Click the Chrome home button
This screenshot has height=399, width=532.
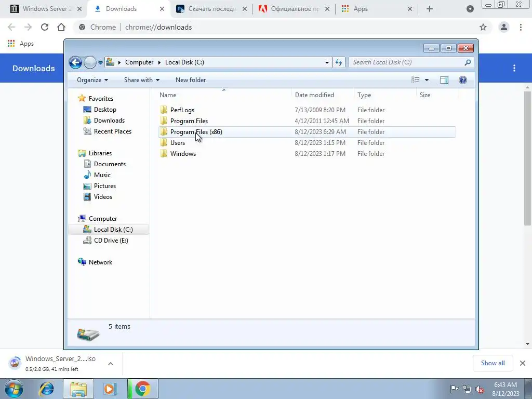[61, 27]
